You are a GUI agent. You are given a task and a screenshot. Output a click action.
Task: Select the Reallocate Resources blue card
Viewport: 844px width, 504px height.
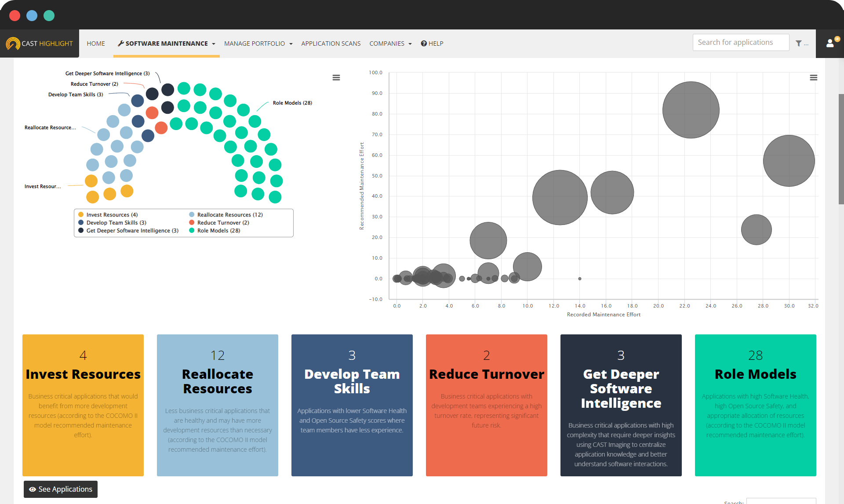point(218,405)
